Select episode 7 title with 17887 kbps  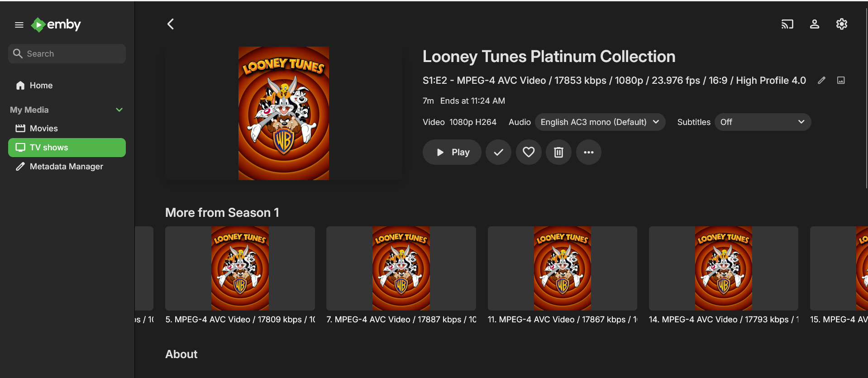pos(401,320)
